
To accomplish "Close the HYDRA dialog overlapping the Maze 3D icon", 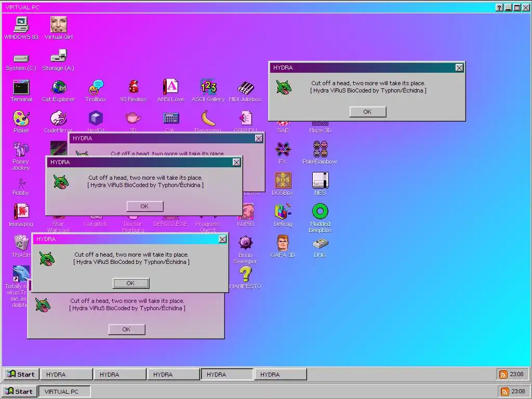I will pyautogui.click(x=459, y=68).
